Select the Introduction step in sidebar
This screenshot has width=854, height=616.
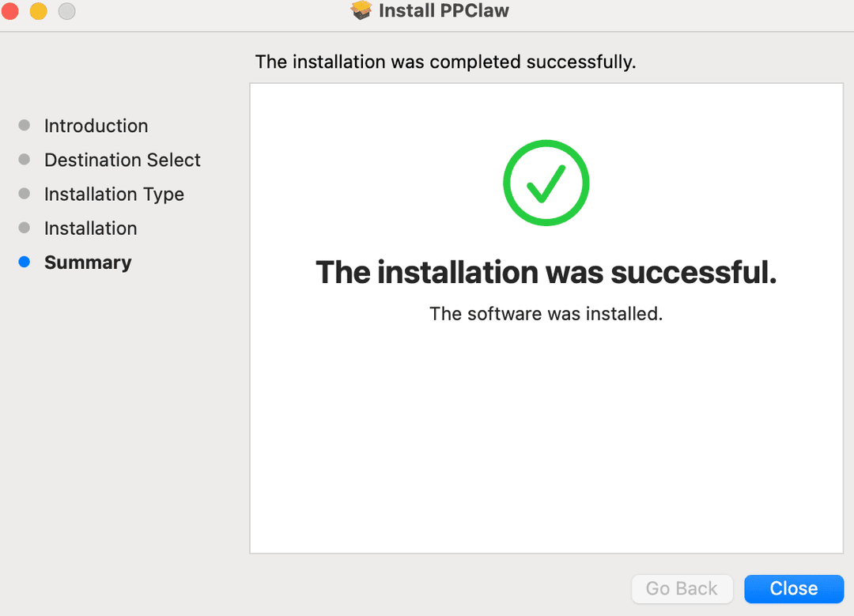96,126
